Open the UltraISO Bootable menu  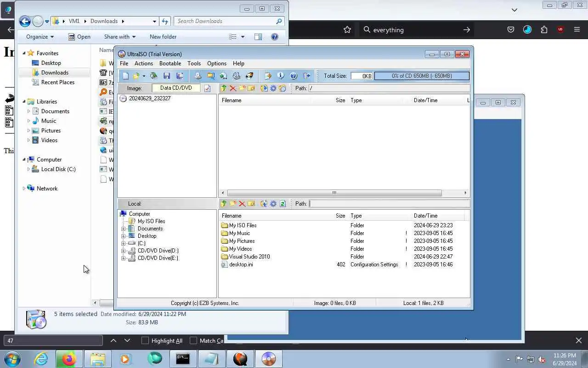[170, 63]
